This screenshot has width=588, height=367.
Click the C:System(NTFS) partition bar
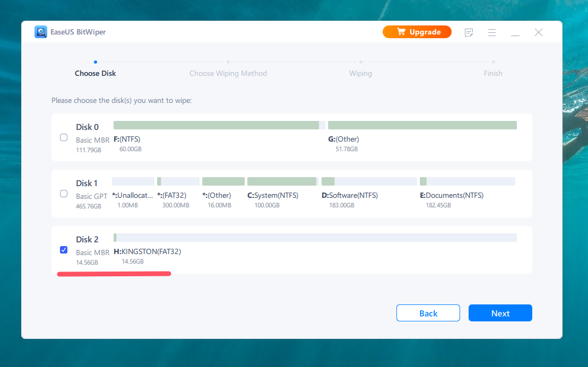[283, 181]
